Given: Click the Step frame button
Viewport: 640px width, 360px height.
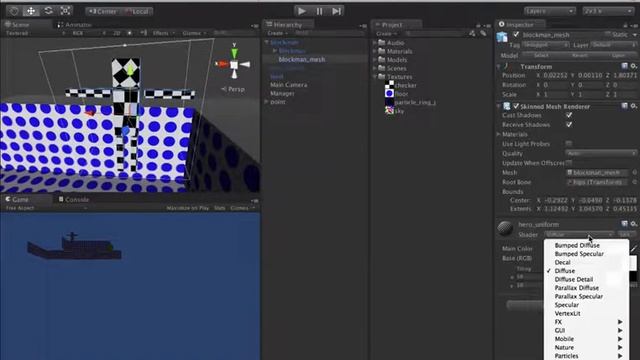Looking at the screenshot, I should [x=336, y=11].
